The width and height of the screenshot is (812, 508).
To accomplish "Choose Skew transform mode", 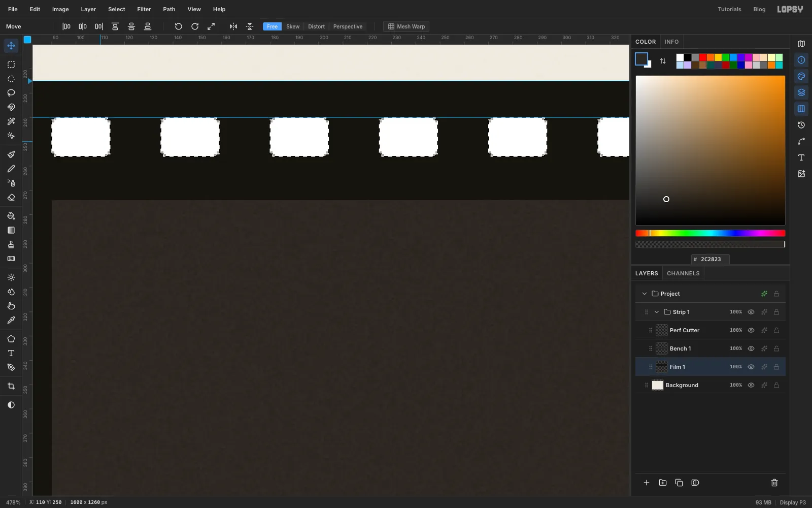I will (x=293, y=26).
